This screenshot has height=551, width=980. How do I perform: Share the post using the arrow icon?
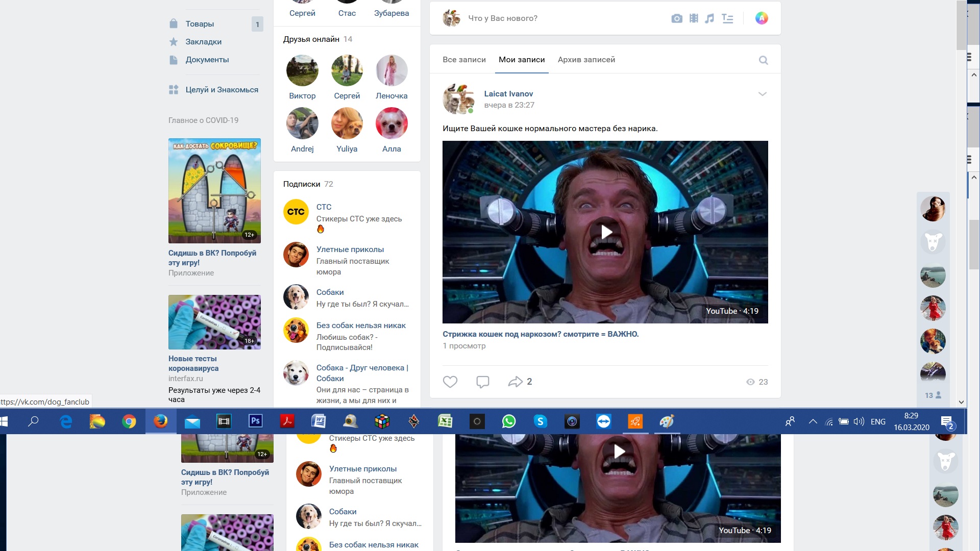tap(515, 382)
